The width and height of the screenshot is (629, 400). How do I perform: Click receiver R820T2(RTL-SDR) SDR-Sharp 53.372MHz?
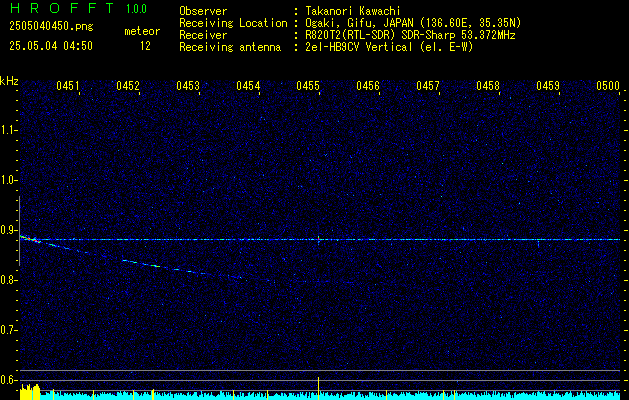(x=410, y=35)
